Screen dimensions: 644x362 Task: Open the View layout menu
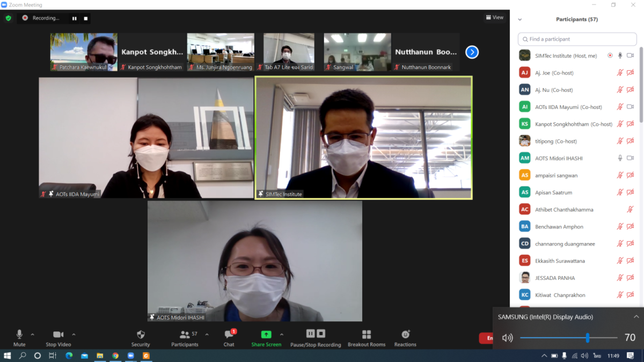click(x=495, y=17)
